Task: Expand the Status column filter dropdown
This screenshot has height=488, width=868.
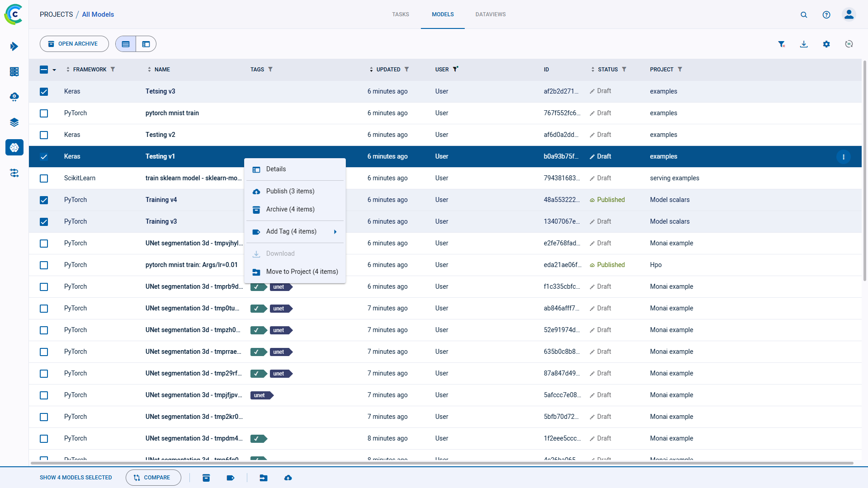Action: click(625, 69)
